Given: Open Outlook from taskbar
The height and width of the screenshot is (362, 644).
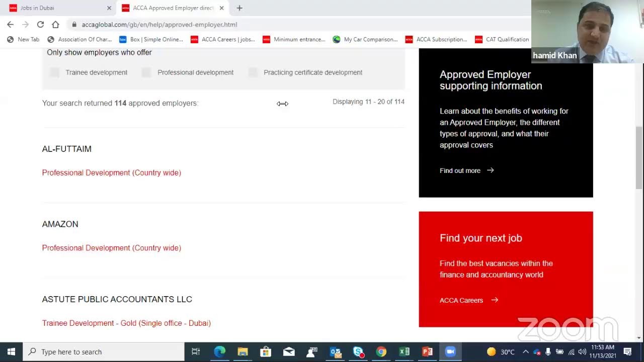Looking at the screenshot, I should click(335, 351).
